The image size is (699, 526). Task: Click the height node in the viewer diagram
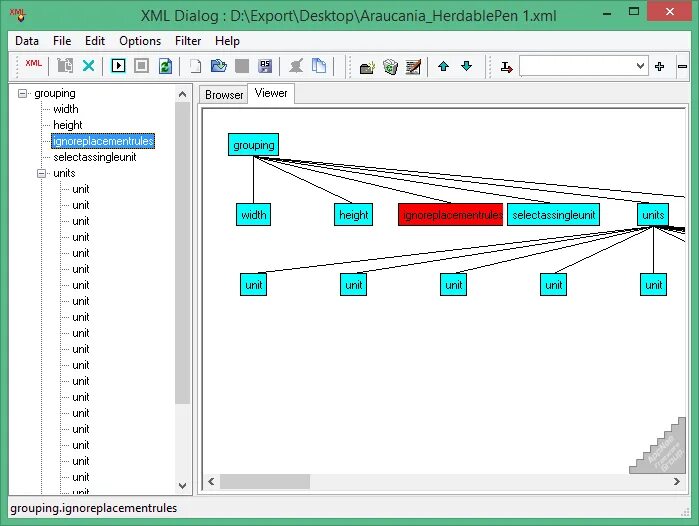[354, 215]
